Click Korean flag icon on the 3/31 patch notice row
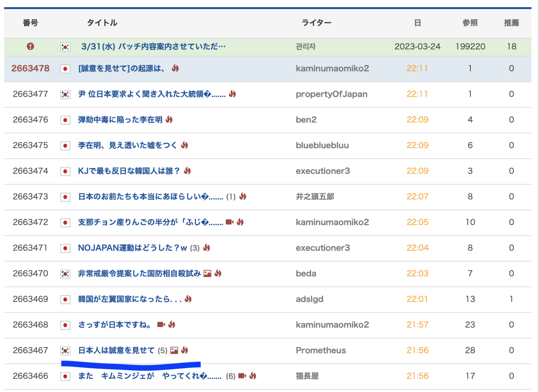Image resolution: width=539 pixels, height=392 pixels. click(x=65, y=47)
